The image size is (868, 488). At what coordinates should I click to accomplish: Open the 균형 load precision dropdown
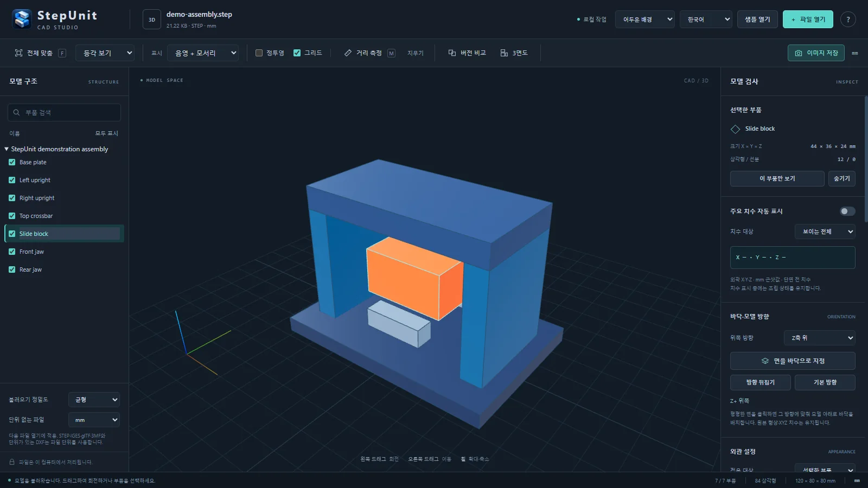tap(94, 400)
